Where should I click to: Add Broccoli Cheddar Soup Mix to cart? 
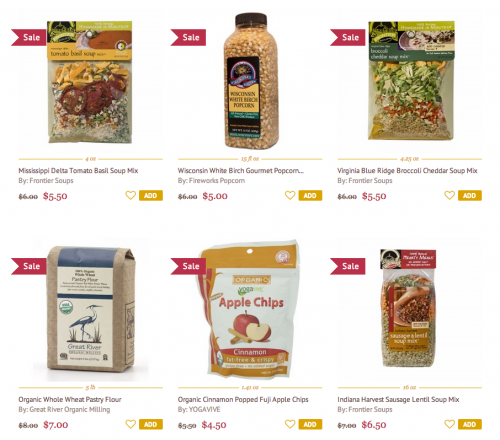tap(470, 195)
